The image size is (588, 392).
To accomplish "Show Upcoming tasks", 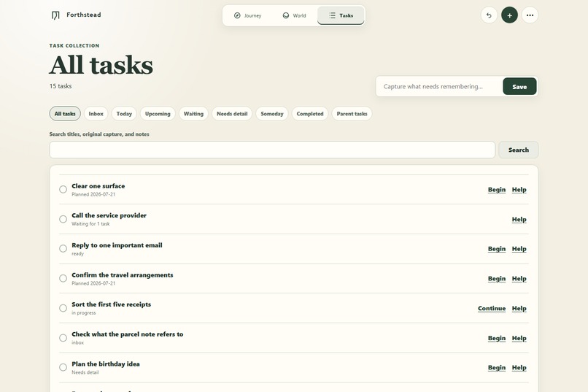I will pyautogui.click(x=158, y=114).
